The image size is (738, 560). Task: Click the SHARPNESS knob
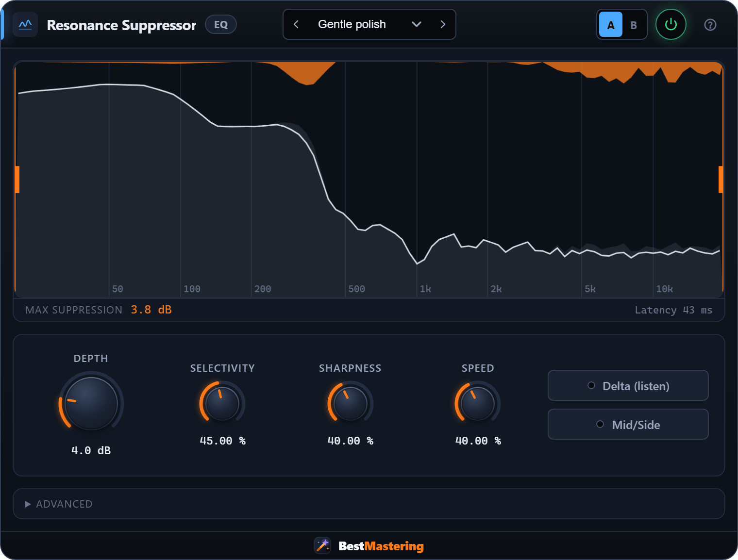point(350,404)
